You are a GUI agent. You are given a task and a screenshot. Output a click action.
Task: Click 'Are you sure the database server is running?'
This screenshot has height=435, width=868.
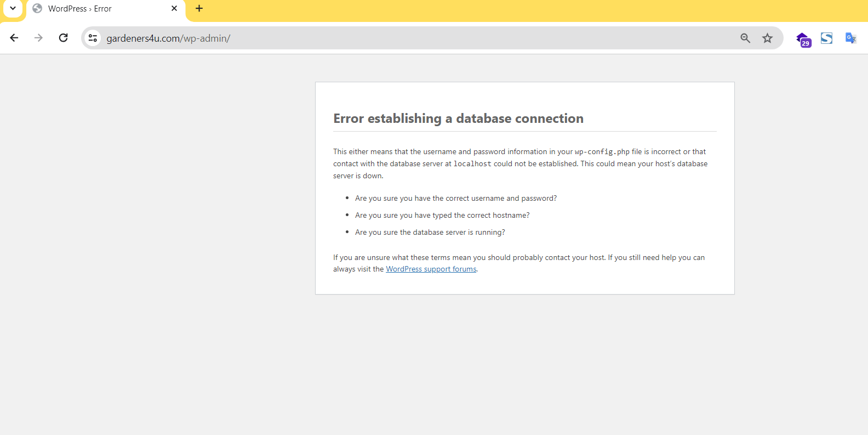[430, 232]
